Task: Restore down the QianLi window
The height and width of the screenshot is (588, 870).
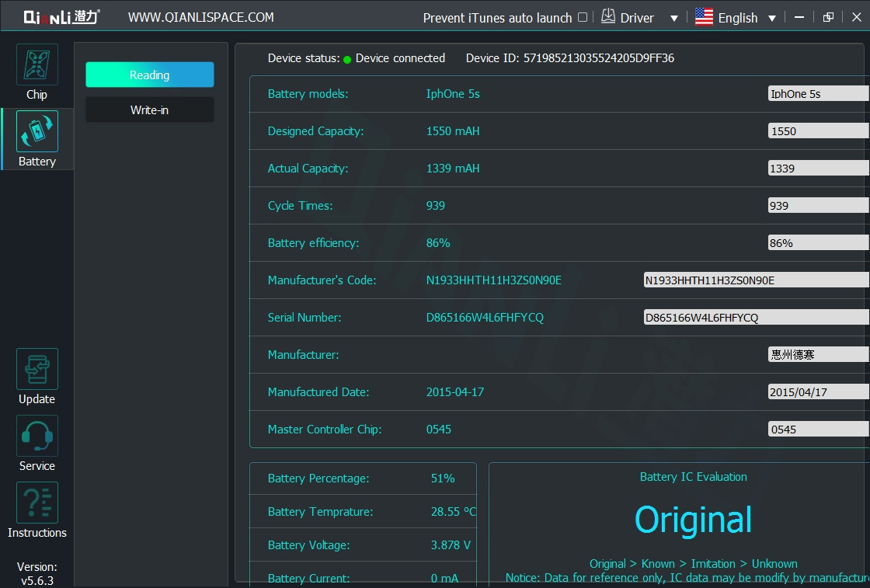Action: tap(828, 17)
